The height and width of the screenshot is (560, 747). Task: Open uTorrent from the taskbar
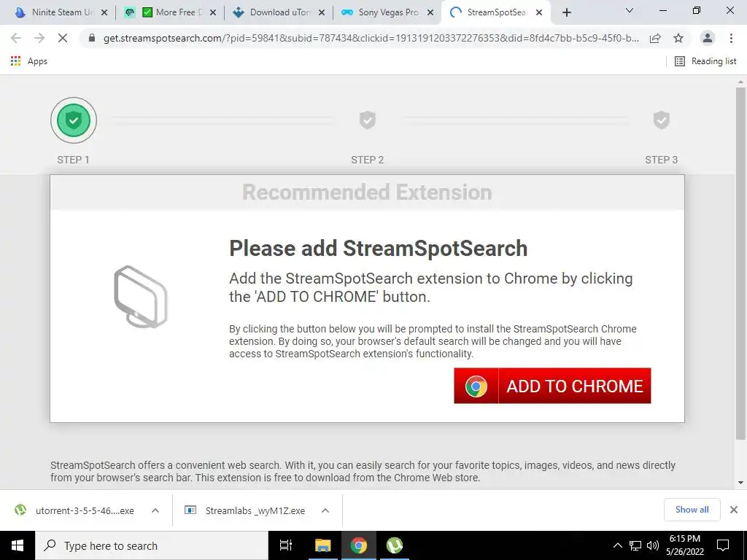pyautogui.click(x=395, y=545)
